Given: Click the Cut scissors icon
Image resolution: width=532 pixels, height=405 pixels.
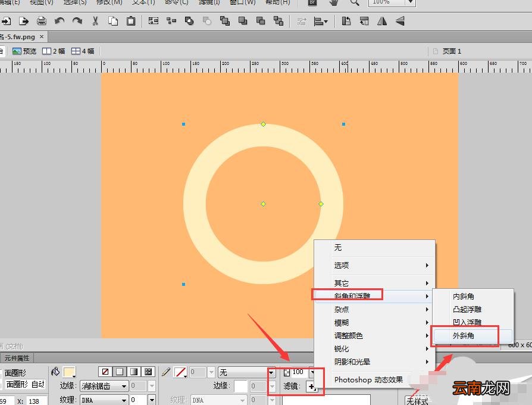Looking at the screenshot, I should click(95, 21).
